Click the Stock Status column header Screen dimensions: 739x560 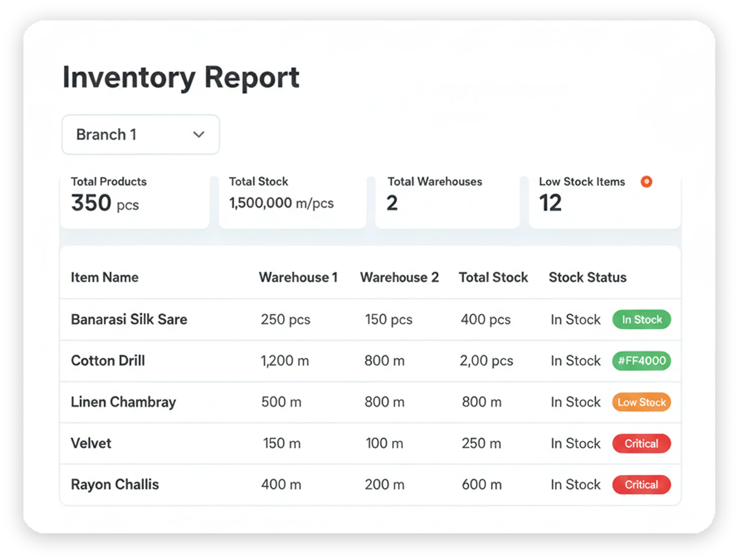point(588,277)
